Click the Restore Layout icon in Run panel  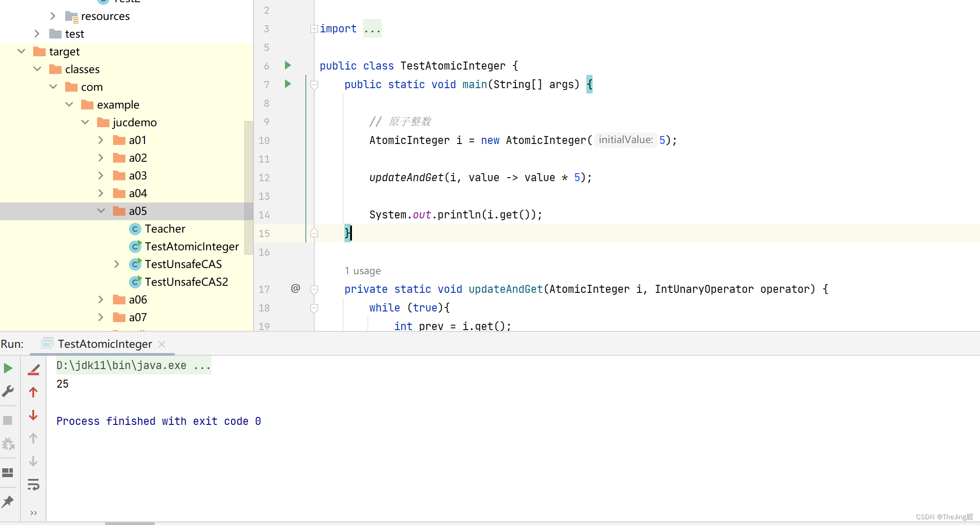(8, 473)
